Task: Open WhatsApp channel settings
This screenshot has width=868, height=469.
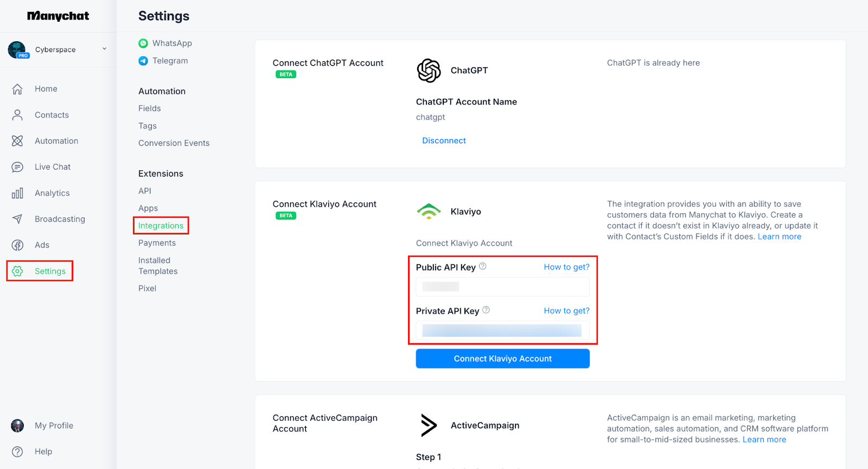Action: pos(172,43)
